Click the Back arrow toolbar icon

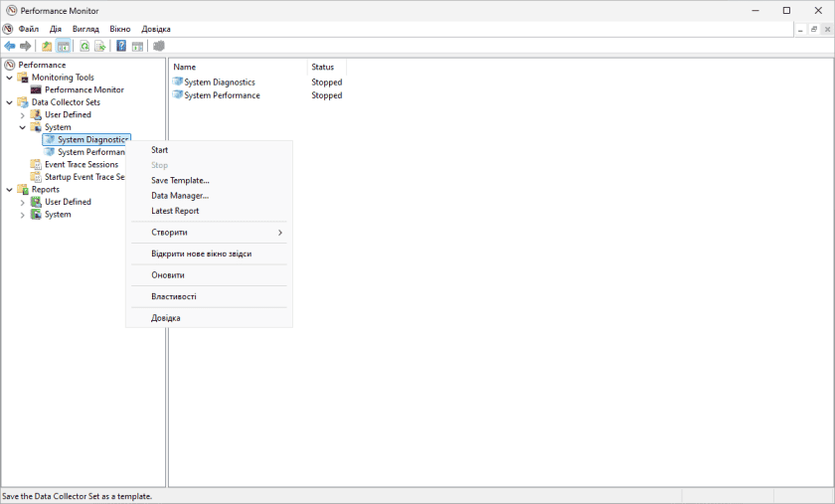click(10, 46)
